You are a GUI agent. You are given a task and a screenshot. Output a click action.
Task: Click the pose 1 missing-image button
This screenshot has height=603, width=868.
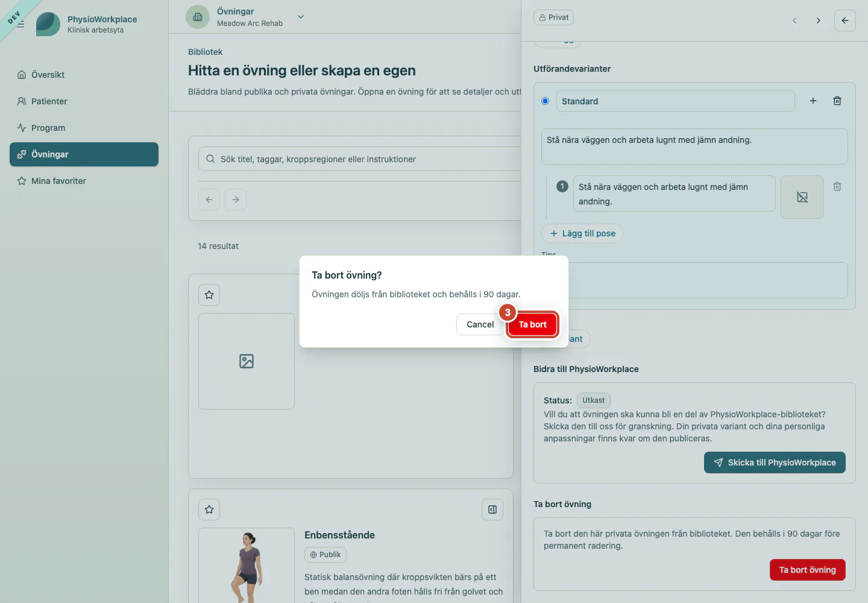tap(802, 197)
